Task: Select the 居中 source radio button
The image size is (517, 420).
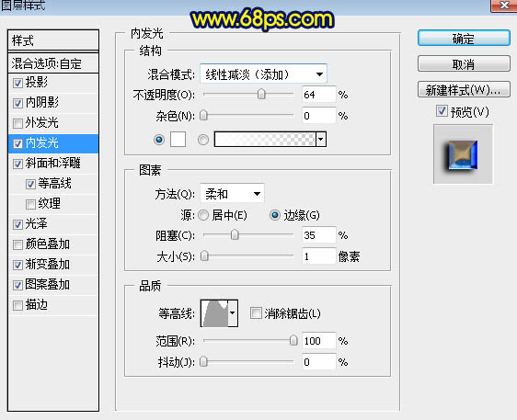Action: (x=203, y=215)
